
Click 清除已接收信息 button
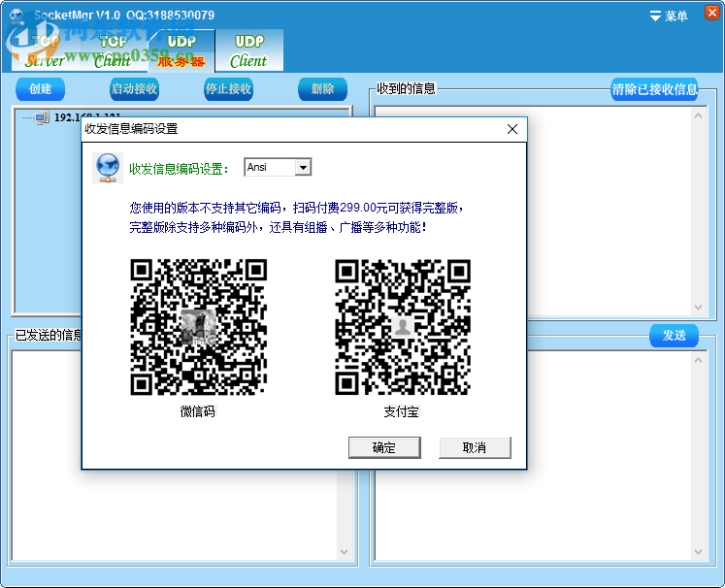point(654,89)
